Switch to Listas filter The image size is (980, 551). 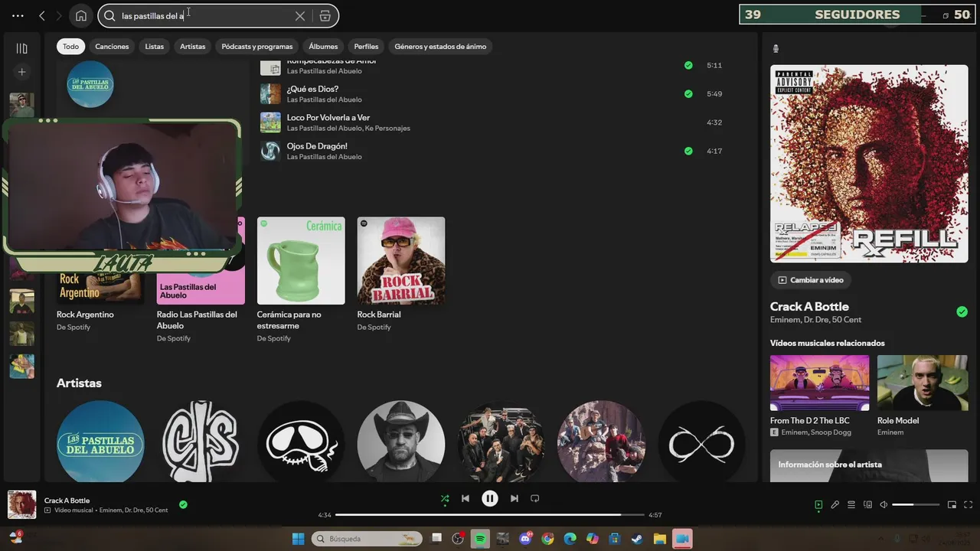(155, 47)
